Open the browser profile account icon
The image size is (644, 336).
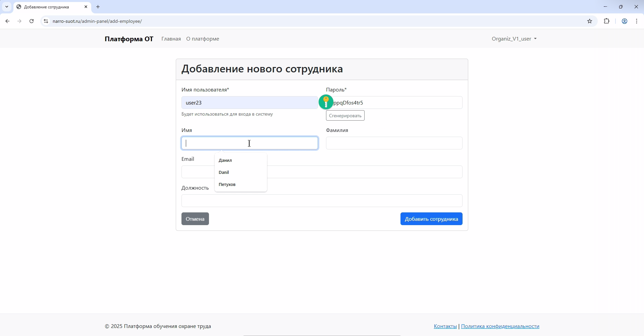pyautogui.click(x=624, y=21)
